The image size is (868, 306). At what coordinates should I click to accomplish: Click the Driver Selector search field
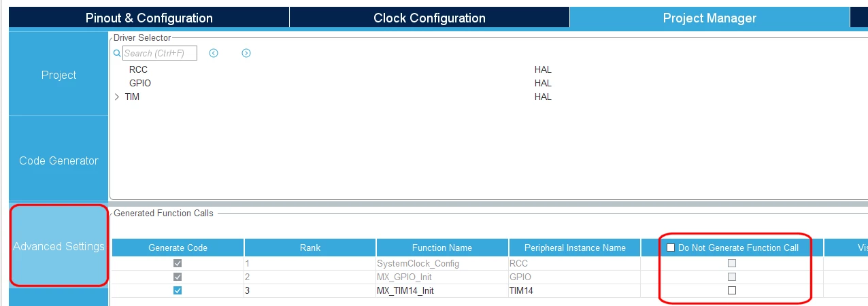click(160, 53)
